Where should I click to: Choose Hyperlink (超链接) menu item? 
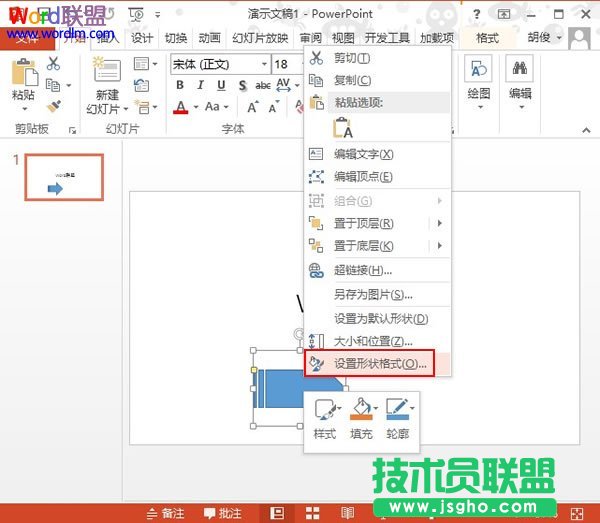(x=377, y=270)
